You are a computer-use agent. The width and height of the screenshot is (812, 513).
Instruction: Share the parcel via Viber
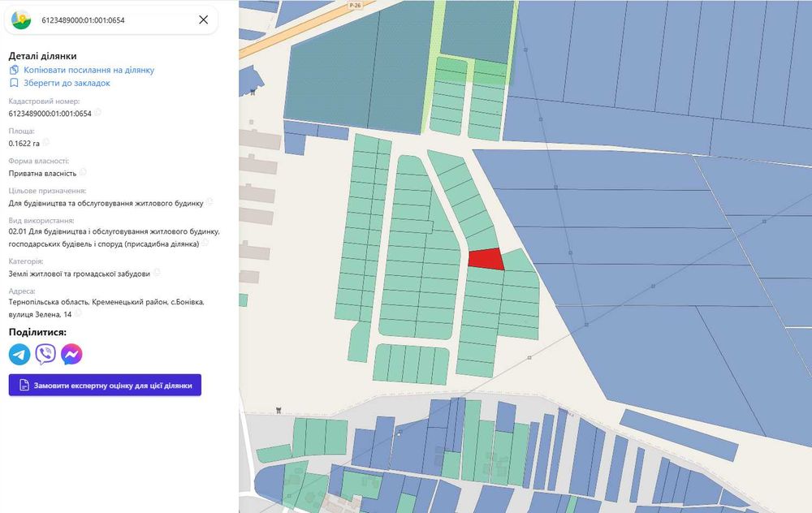45,354
